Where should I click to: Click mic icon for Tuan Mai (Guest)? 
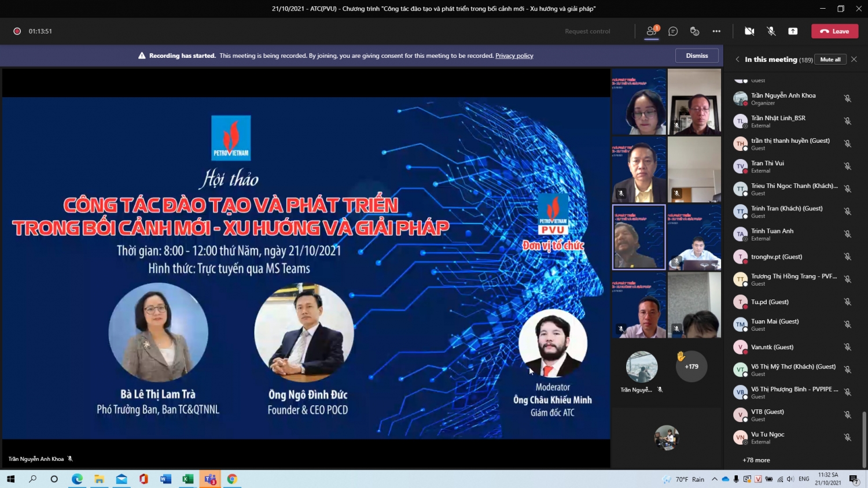(847, 324)
